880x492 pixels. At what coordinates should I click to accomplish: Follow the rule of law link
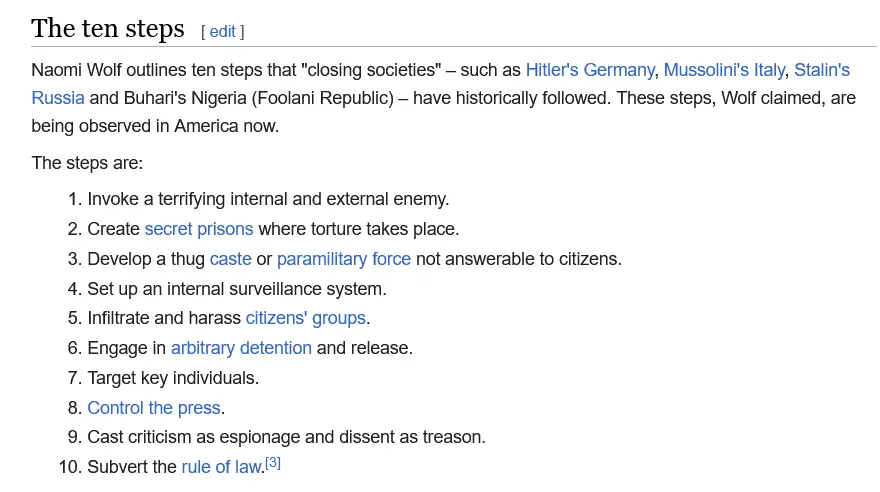point(220,467)
